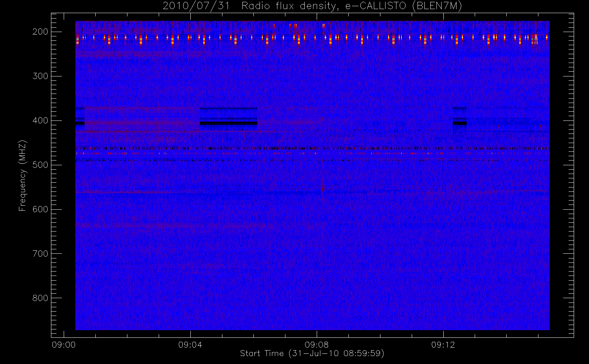Image resolution: width=589 pixels, height=364 pixels.
Task: Click the 500 frequency tick label
Action: tap(40, 165)
